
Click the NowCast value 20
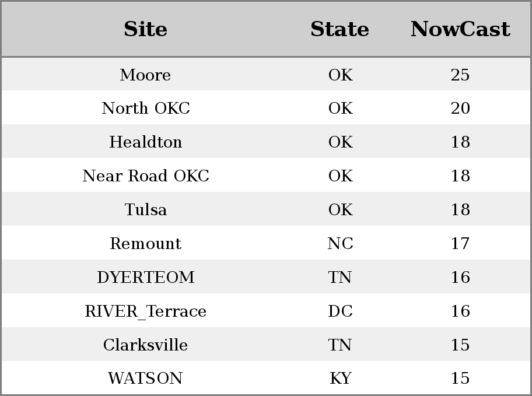[x=460, y=108]
